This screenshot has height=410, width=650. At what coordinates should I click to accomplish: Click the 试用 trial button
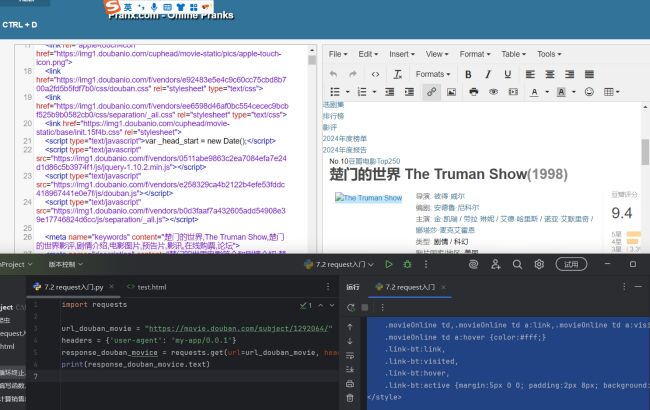click(571, 264)
